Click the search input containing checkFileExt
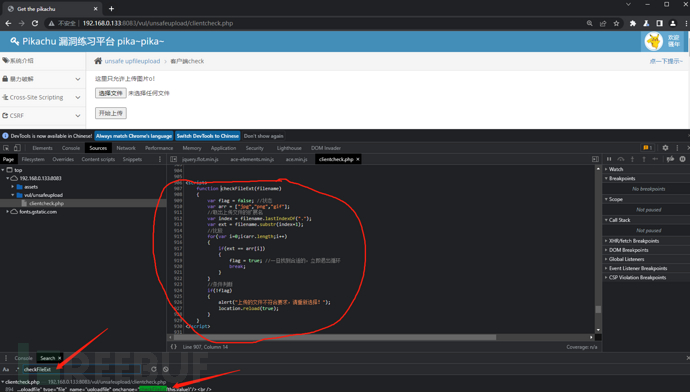The width and height of the screenshot is (690, 392). tap(81, 369)
